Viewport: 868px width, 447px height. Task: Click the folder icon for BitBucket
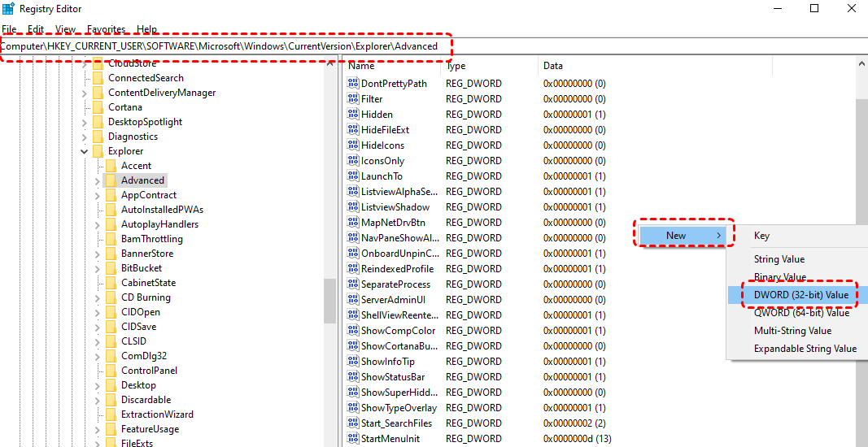tap(111, 268)
